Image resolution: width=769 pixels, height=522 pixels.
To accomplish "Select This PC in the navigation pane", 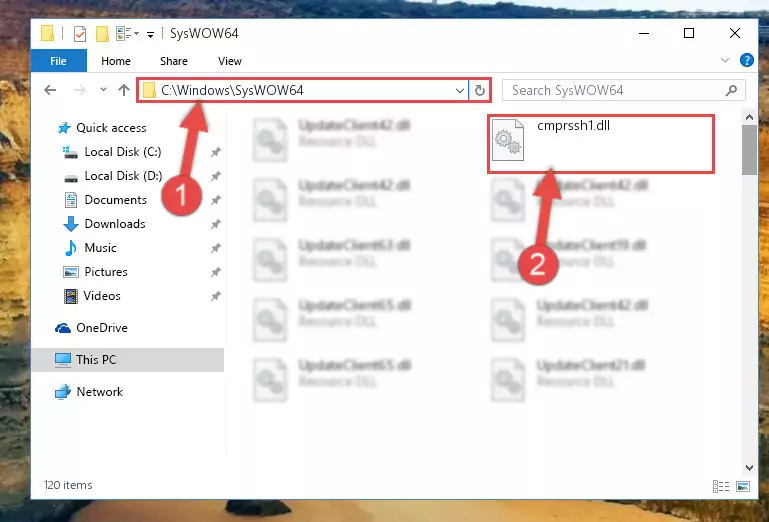I will point(128,360).
